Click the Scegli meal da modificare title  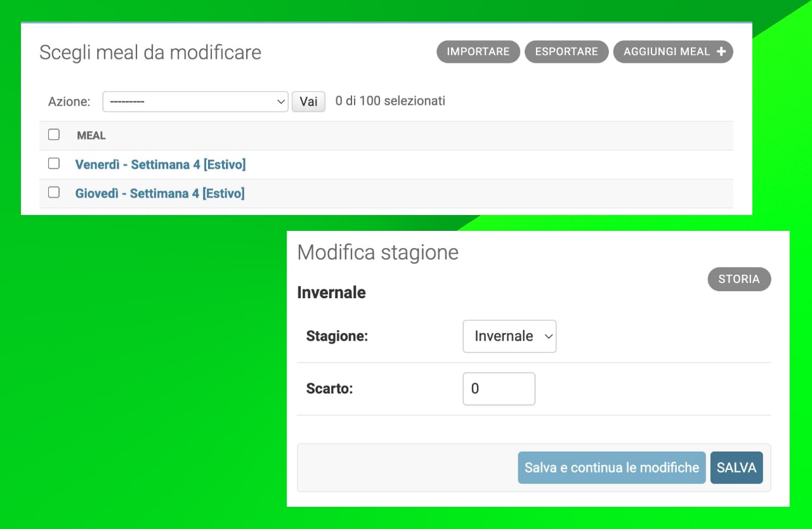click(x=150, y=53)
